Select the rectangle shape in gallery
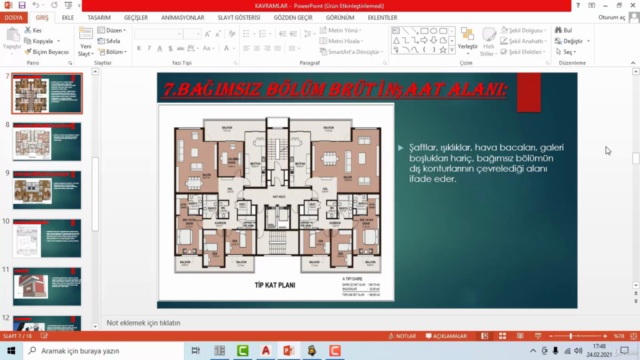The height and width of the screenshot is (360, 640). click(x=424, y=31)
